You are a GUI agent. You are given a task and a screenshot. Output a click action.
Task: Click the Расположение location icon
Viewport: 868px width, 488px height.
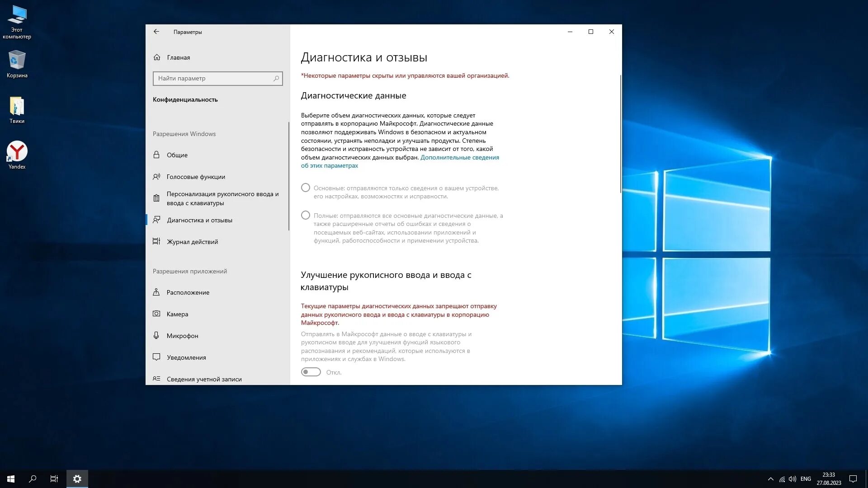156,292
